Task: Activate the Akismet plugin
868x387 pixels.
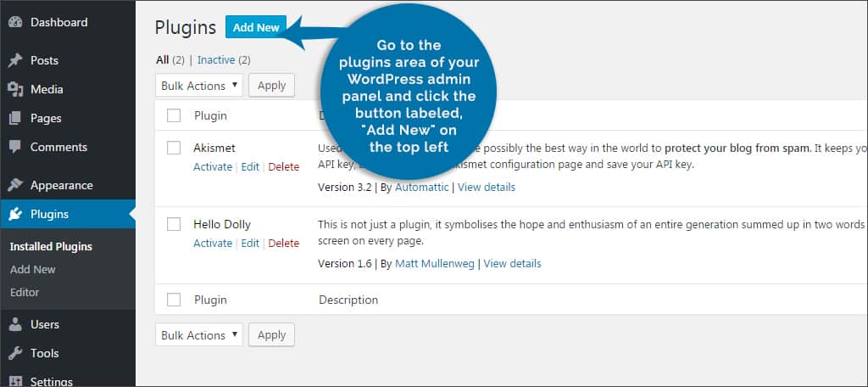Action: [x=213, y=167]
